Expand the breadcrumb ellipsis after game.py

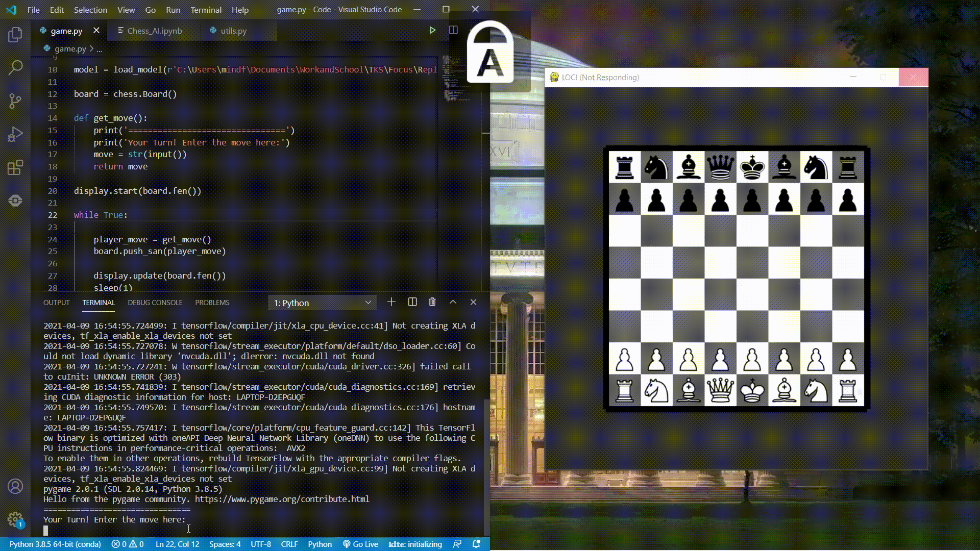pyautogui.click(x=100, y=49)
